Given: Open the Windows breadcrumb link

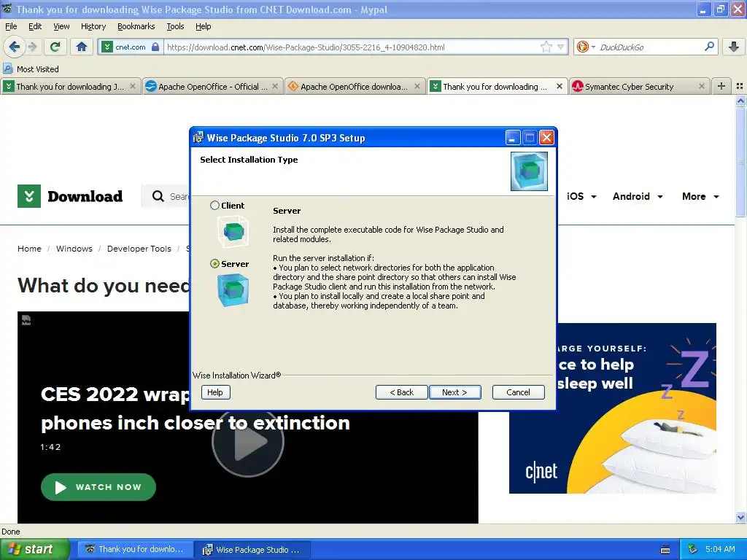Looking at the screenshot, I should click(x=74, y=249).
